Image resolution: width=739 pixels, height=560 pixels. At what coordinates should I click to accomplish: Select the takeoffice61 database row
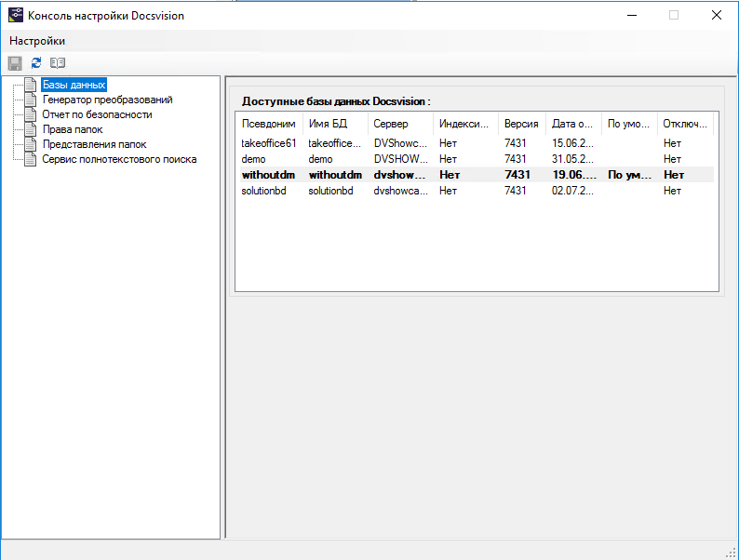click(x=477, y=143)
